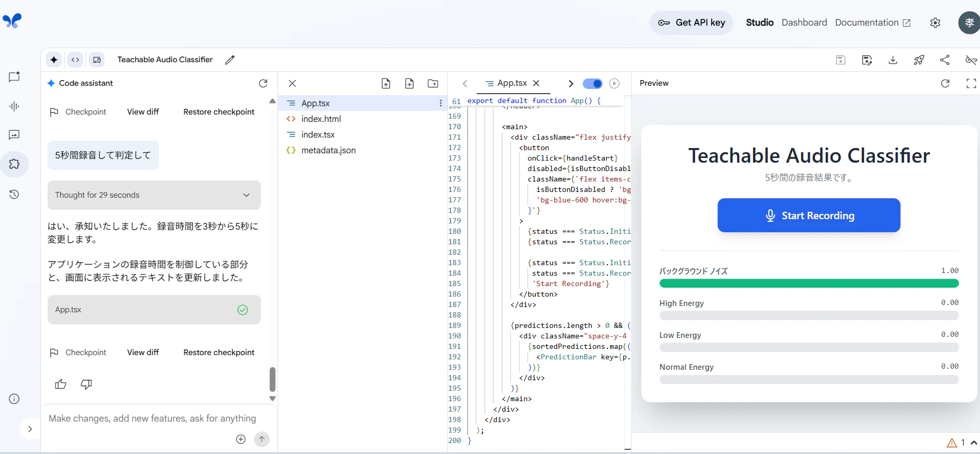Open the Dashboard nav item
The height and width of the screenshot is (454, 980).
pyautogui.click(x=804, y=22)
